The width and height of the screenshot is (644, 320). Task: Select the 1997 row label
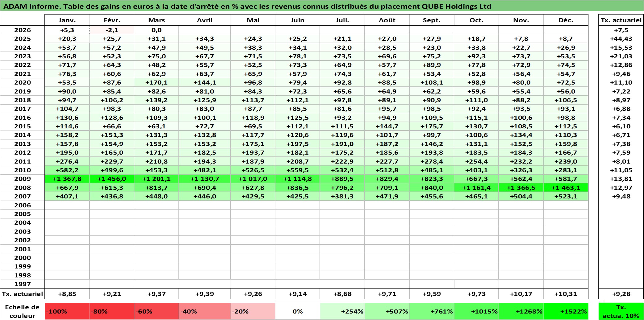(23, 284)
